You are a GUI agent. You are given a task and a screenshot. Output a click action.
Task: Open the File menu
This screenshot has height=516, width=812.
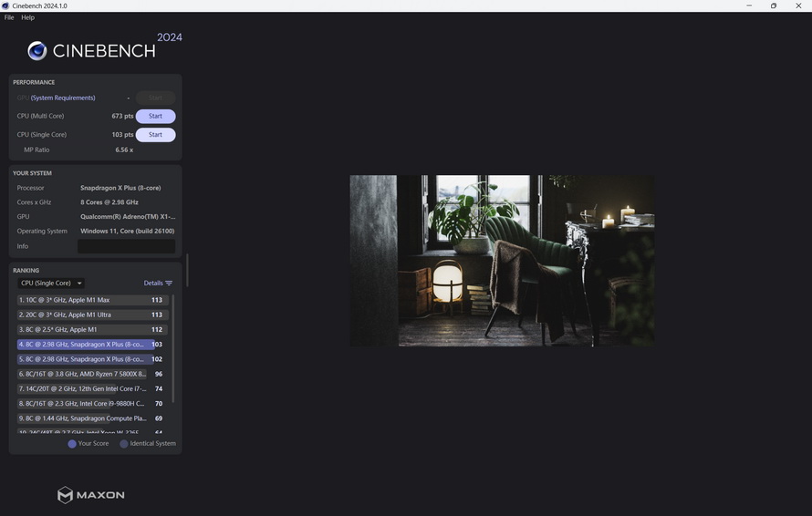[9, 17]
